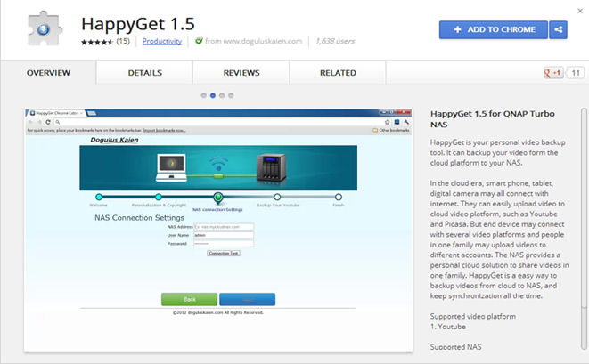Click the Personalization & Copyright step marker
The image size is (589, 364).
[x=159, y=197]
